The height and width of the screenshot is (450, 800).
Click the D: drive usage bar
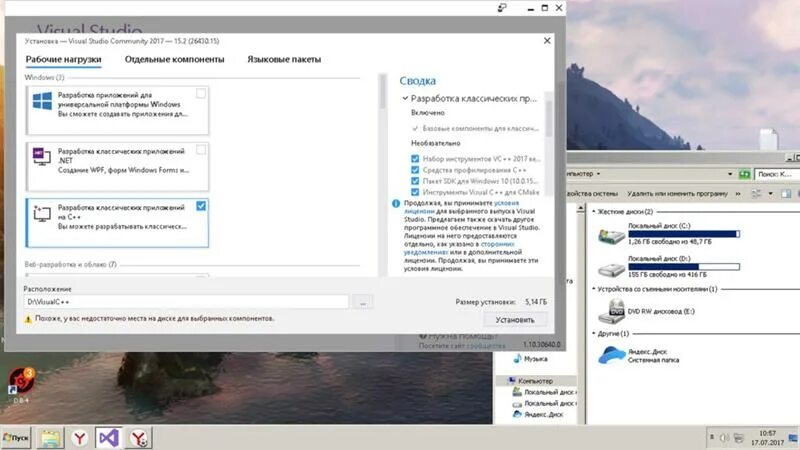[x=684, y=266]
